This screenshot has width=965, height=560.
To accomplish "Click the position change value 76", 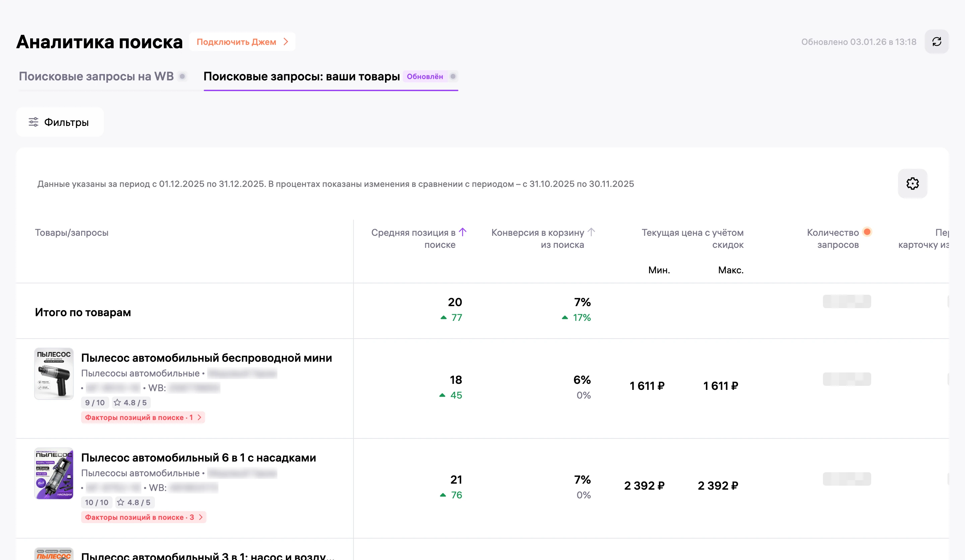I will 456,495.
